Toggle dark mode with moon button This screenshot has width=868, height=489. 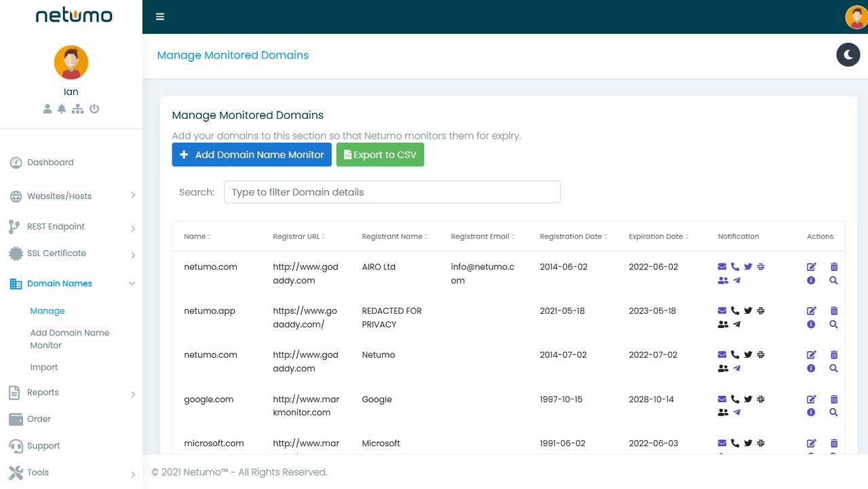[848, 55]
